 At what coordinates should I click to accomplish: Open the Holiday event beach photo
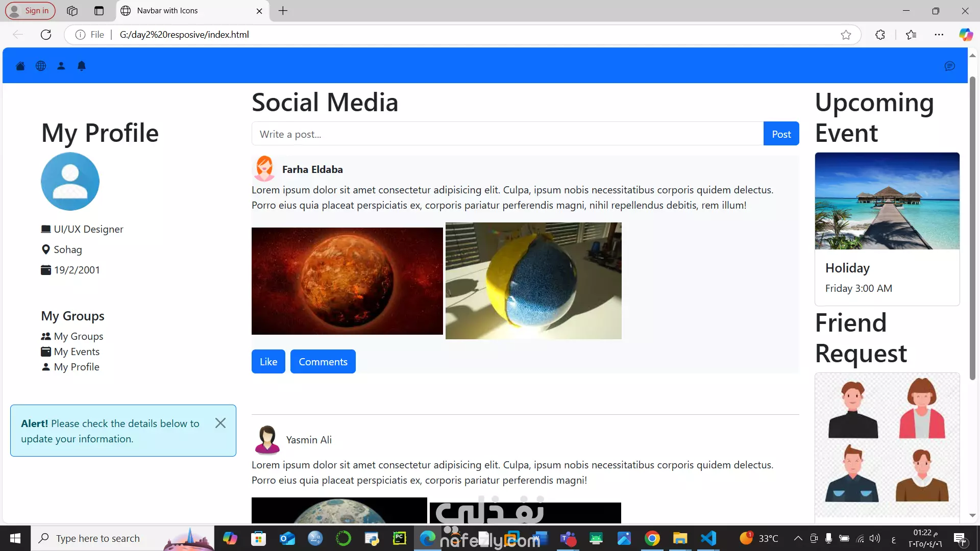tap(887, 201)
